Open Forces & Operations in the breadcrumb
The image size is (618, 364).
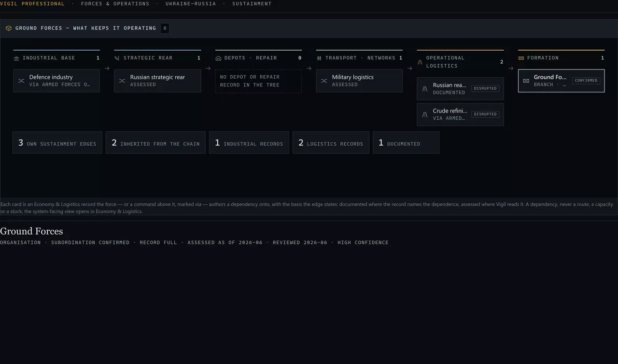pos(115,4)
